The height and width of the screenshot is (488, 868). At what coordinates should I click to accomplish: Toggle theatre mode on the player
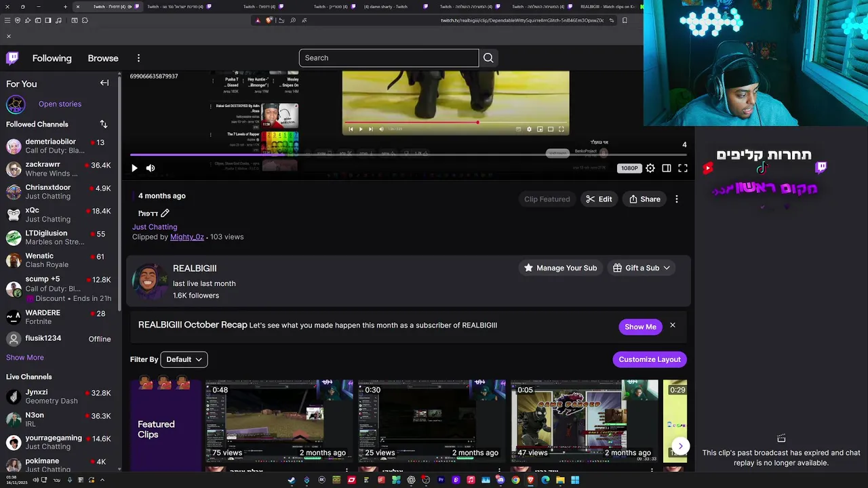click(667, 168)
